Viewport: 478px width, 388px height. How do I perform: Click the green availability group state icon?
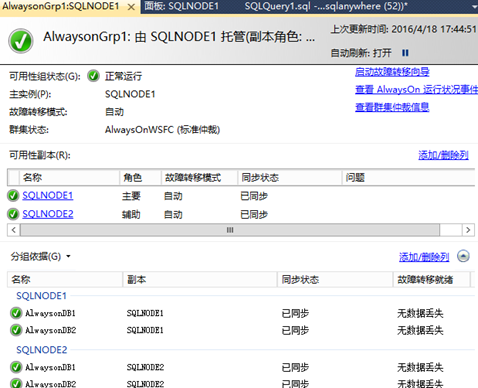click(93, 76)
